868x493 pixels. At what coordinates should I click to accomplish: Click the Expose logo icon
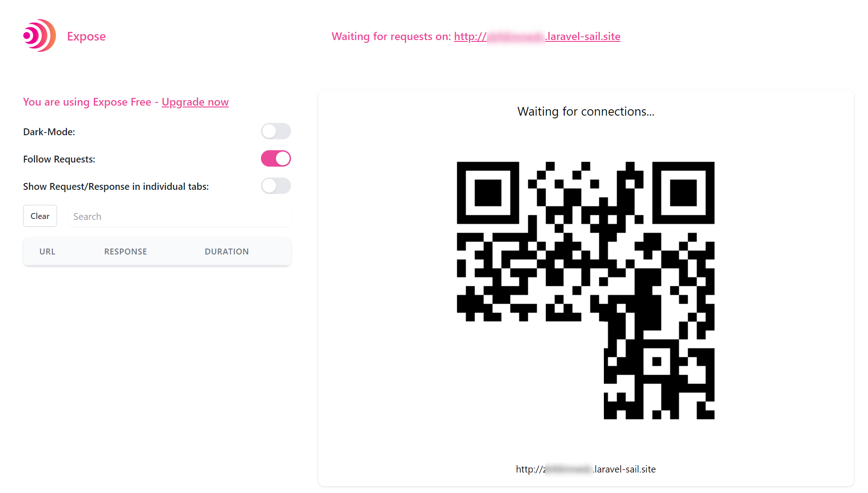(40, 36)
